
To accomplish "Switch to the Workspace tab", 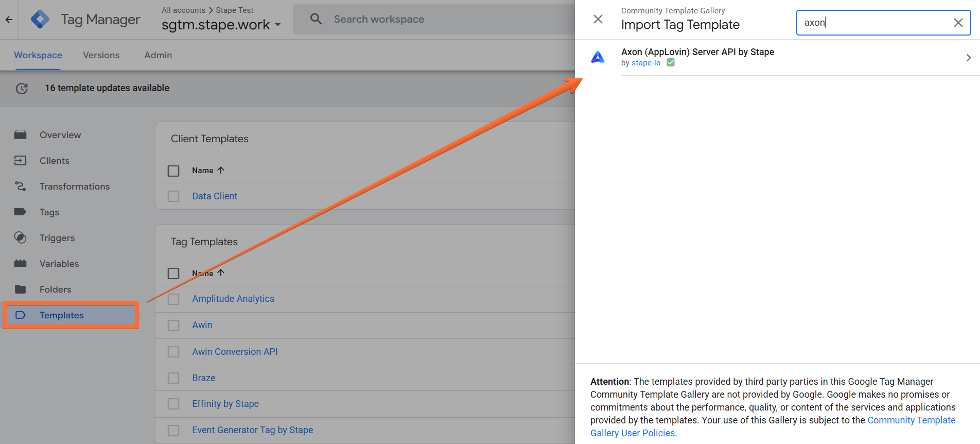I will 38,55.
